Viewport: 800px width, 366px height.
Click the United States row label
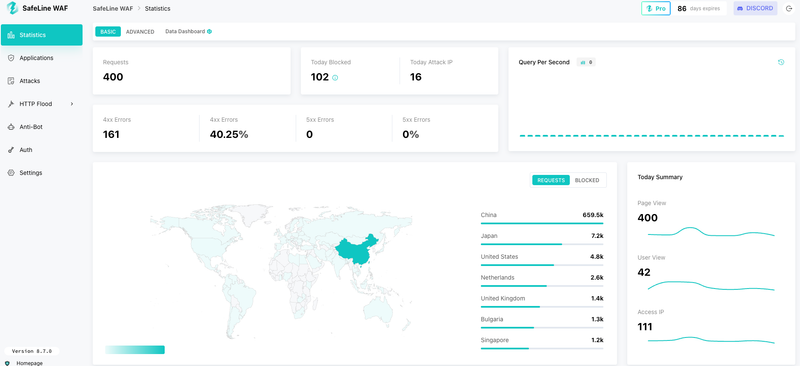499,257
